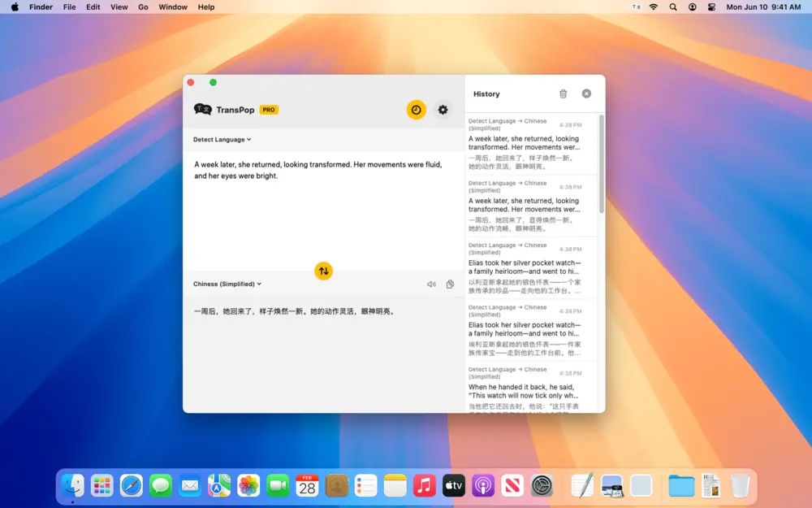
Task: Open TransPop settings via the gear icon
Action: (443, 109)
